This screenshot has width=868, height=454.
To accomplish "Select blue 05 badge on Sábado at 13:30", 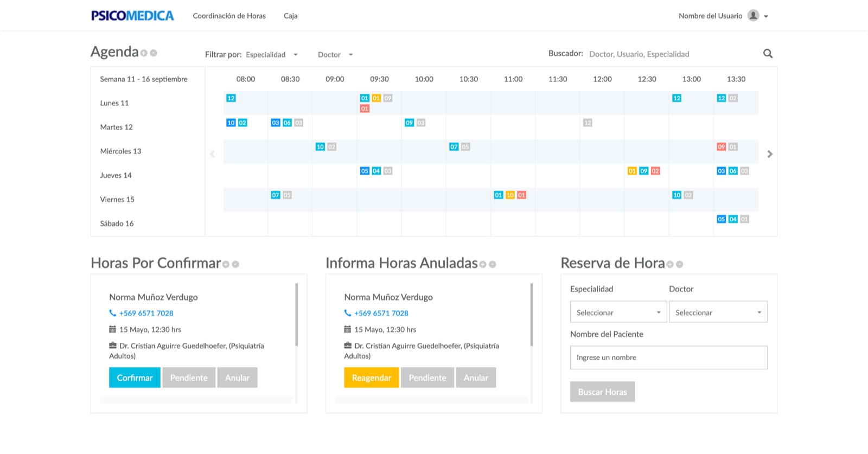I will (722, 219).
